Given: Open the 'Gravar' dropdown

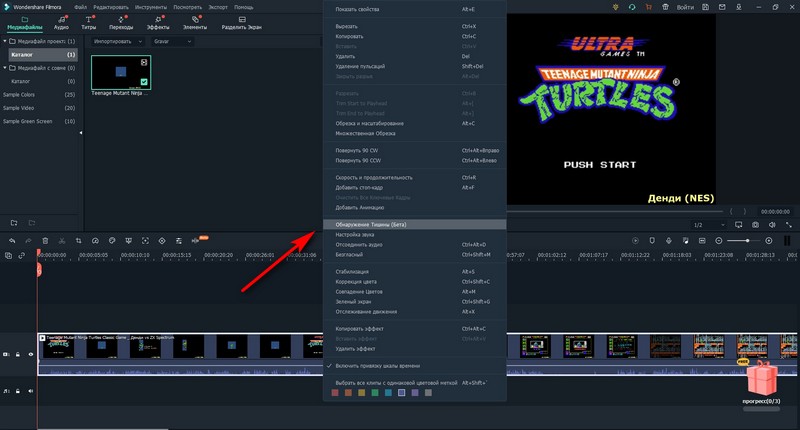Looking at the screenshot, I should pos(172,41).
